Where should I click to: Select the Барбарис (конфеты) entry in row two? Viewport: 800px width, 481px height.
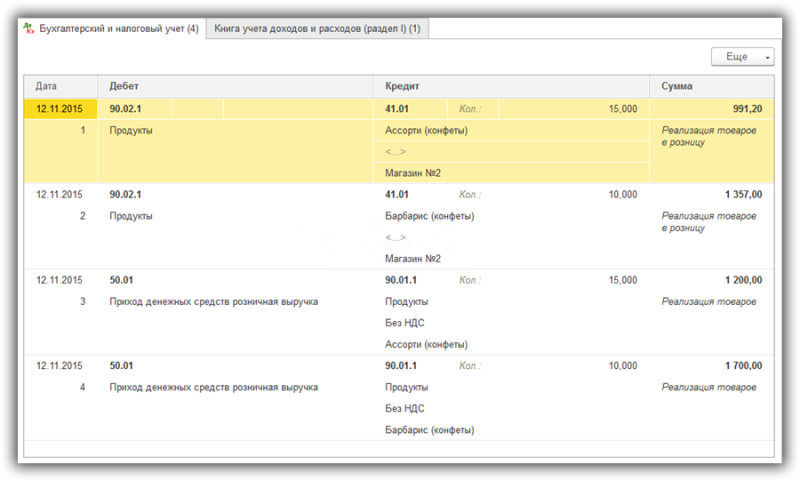tap(430, 216)
